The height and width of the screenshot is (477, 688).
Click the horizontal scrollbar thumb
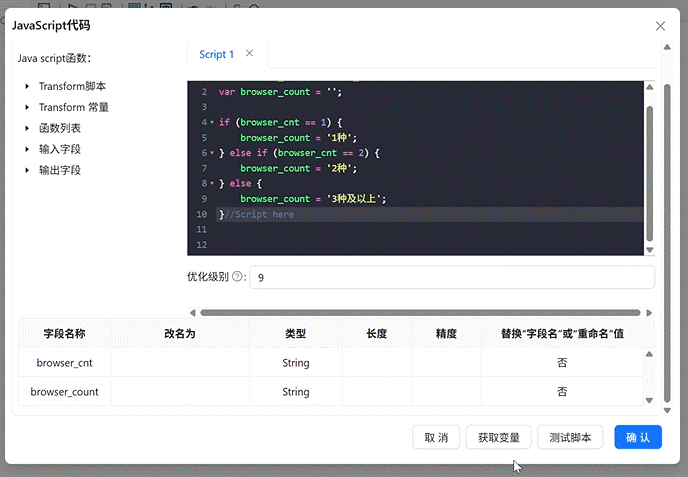pos(420,313)
